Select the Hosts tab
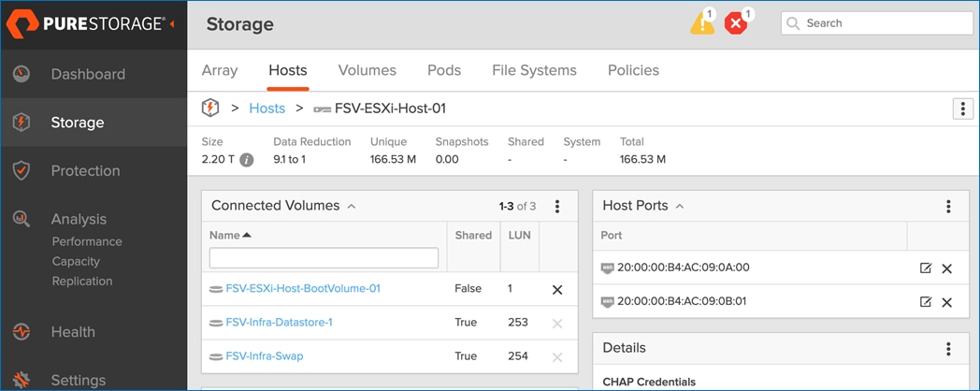980x391 pixels. [287, 70]
